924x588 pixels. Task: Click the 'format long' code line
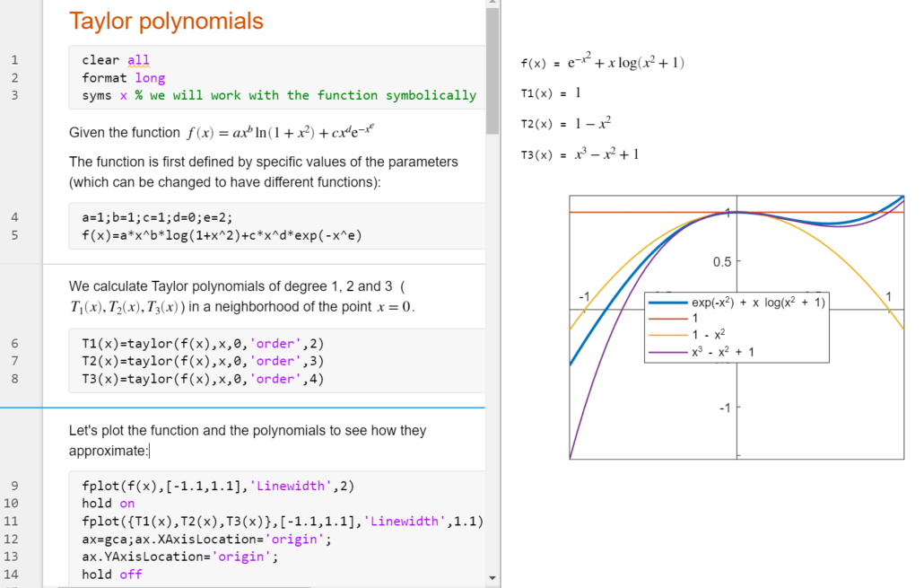(123, 78)
